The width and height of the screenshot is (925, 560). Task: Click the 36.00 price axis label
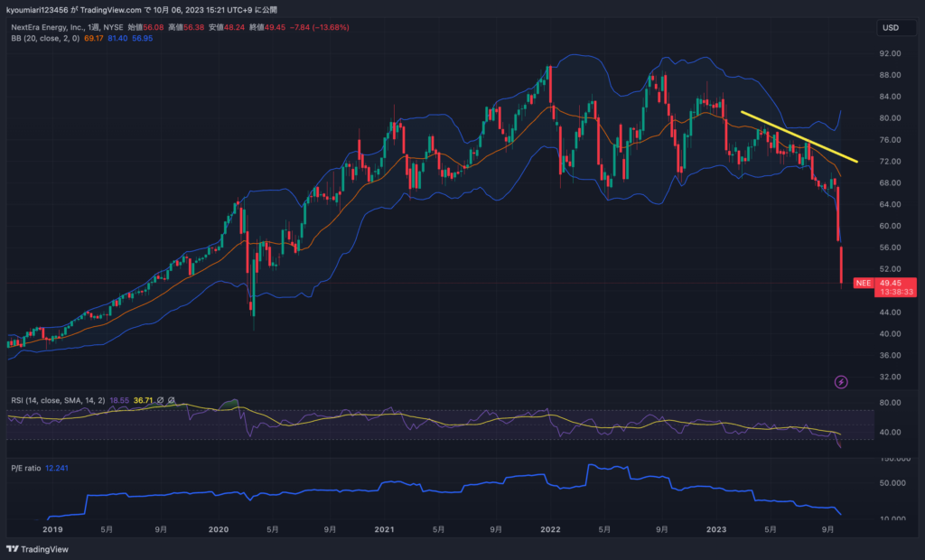click(x=890, y=355)
